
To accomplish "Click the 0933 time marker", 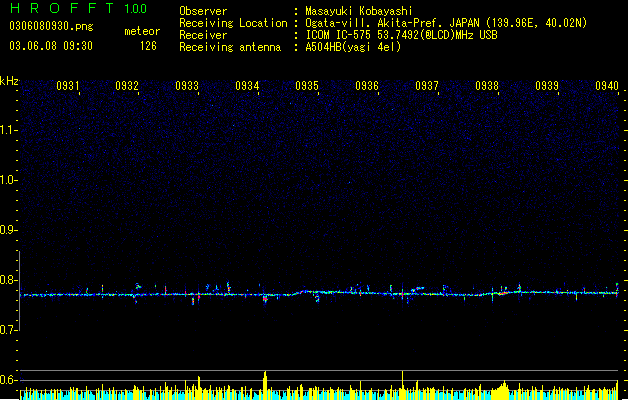I will (x=187, y=86).
